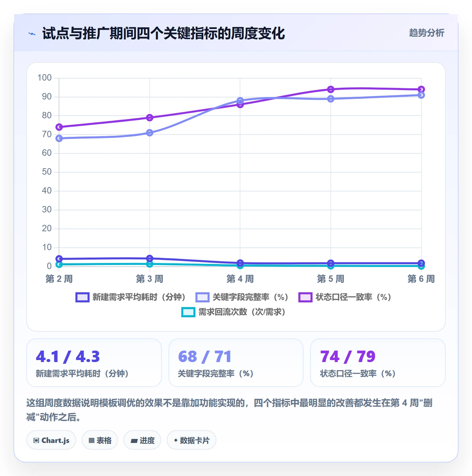Click the dark blue data point at 第 2 周
This screenshot has width=472, height=476.
tap(59, 259)
